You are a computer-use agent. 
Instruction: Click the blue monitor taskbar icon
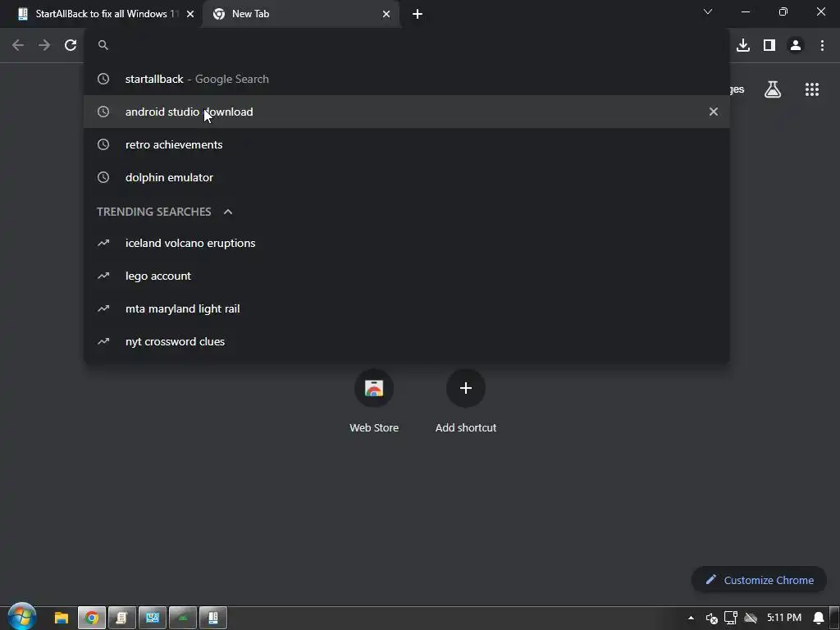152,618
